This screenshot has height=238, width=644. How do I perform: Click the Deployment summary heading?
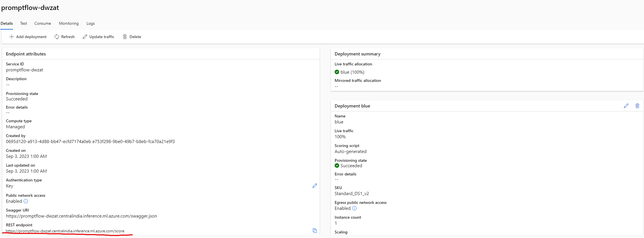(x=357, y=54)
